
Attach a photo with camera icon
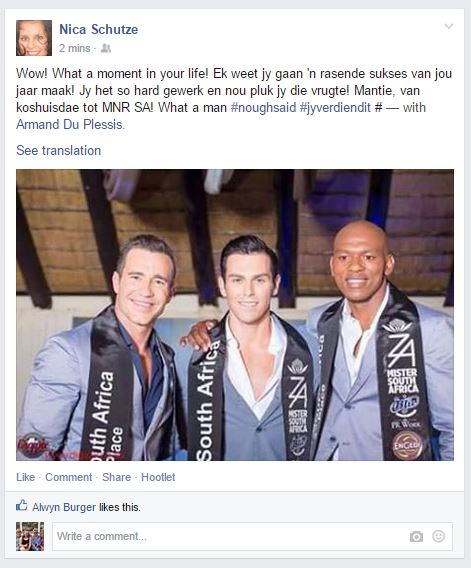click(x=416, y=536)
